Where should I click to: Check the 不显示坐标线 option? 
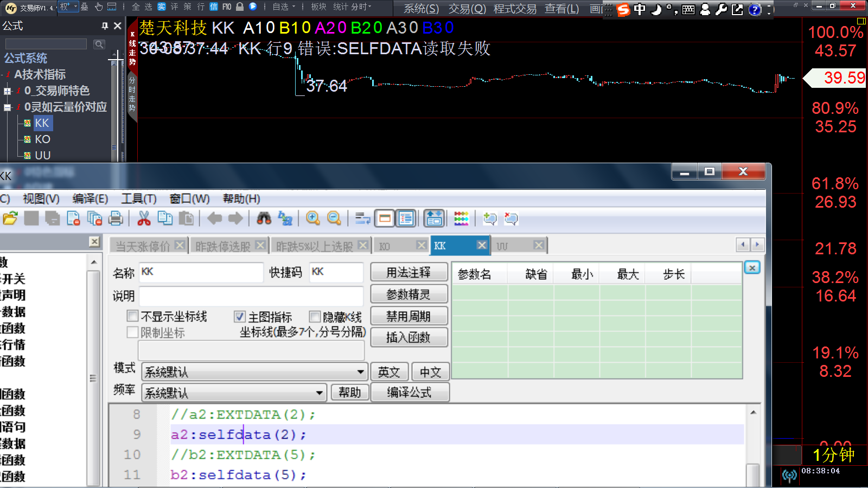click(x=132, y=316)
